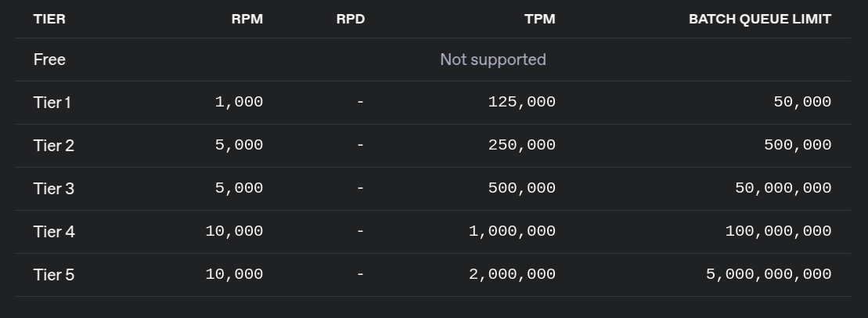Click Tier 1 batch limit 50,000
Screen dimensions: 868x318
[x=803, y=102]
